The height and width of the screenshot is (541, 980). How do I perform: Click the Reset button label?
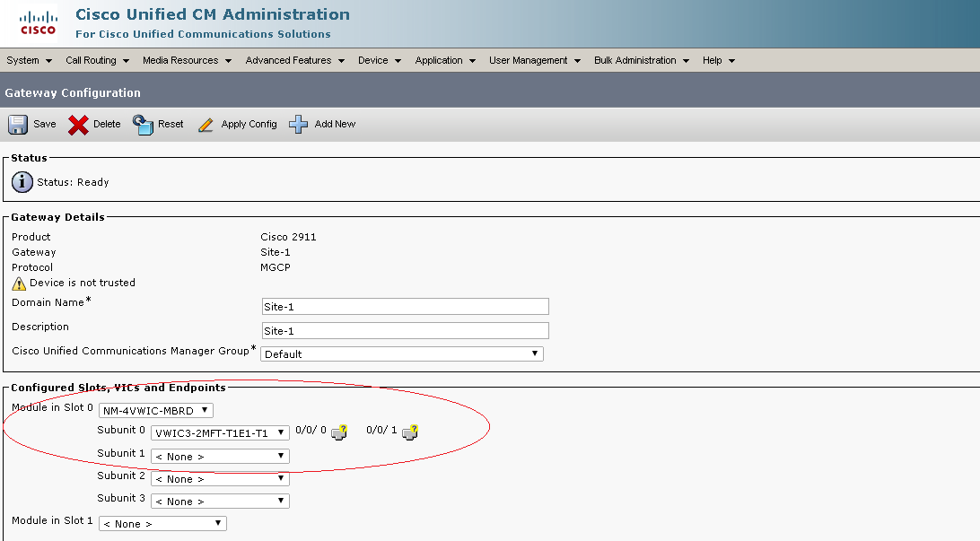(x=171, y=125)
